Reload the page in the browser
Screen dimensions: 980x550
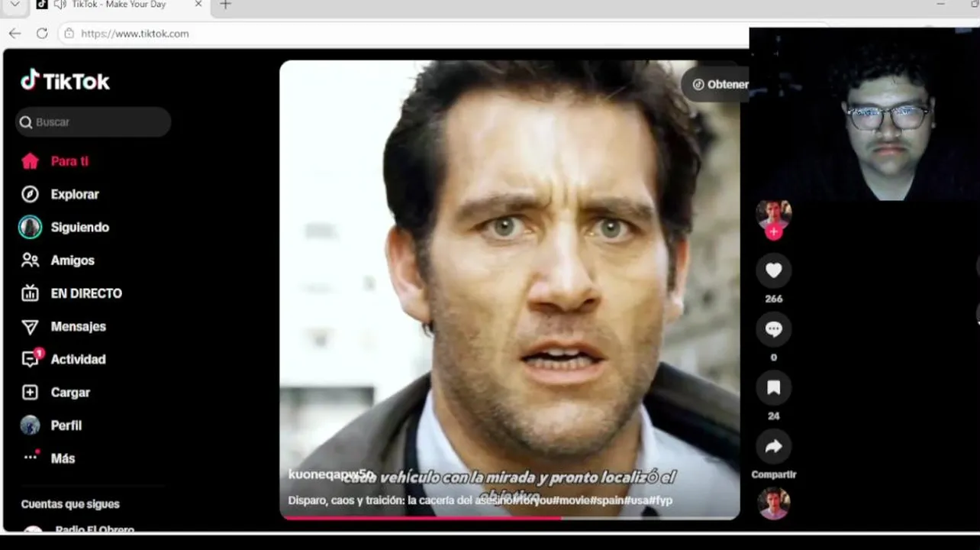(x=42, y=34)
